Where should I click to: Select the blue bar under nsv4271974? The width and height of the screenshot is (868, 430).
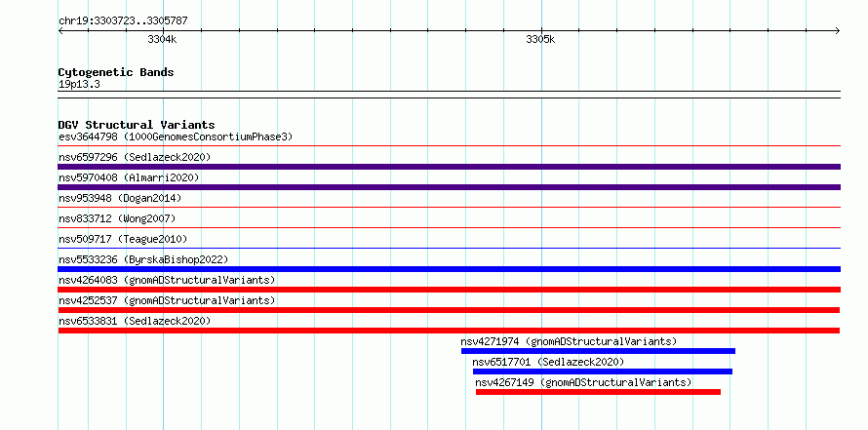pos(598,351)
